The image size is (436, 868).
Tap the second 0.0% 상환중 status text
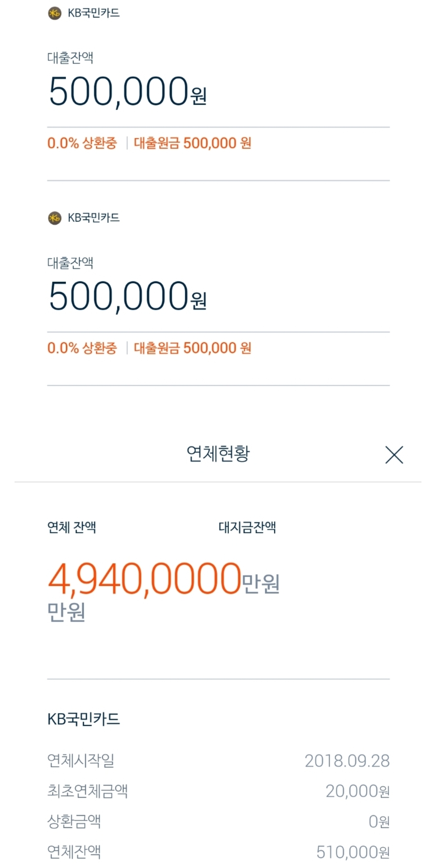tap(82, 348)
